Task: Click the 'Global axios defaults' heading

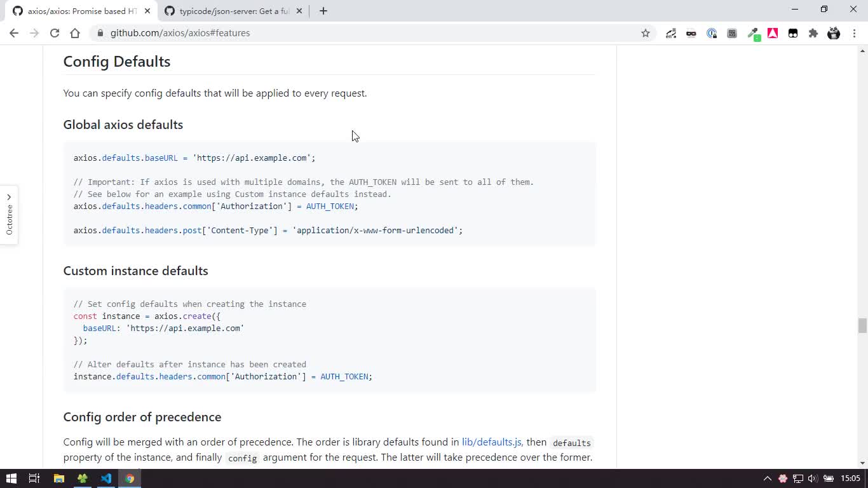Action: tap(123, 125)
